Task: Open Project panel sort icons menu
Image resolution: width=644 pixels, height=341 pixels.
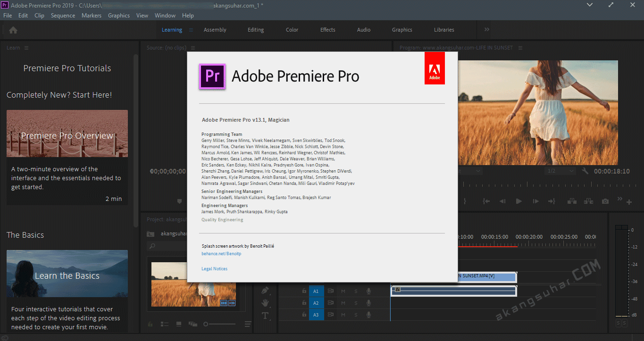Action: pos(248,324)
